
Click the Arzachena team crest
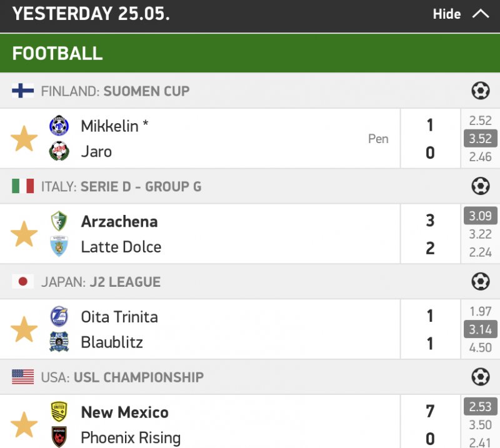(59, 221)
